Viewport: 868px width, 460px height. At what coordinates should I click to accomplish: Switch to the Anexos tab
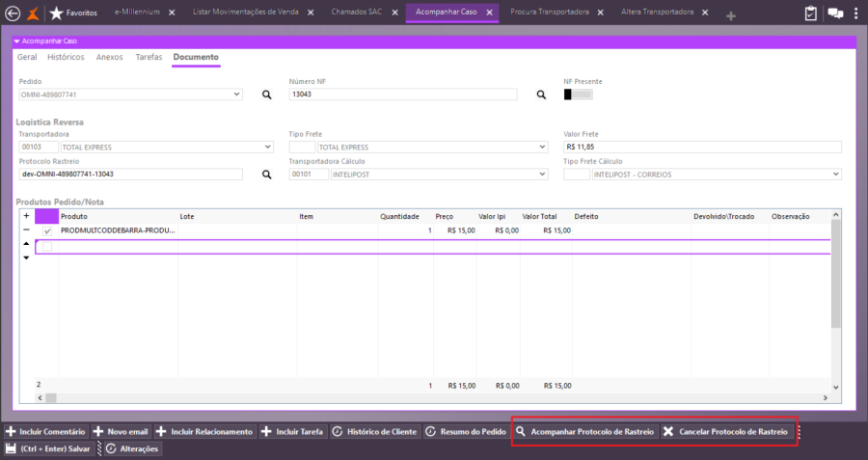110,57
